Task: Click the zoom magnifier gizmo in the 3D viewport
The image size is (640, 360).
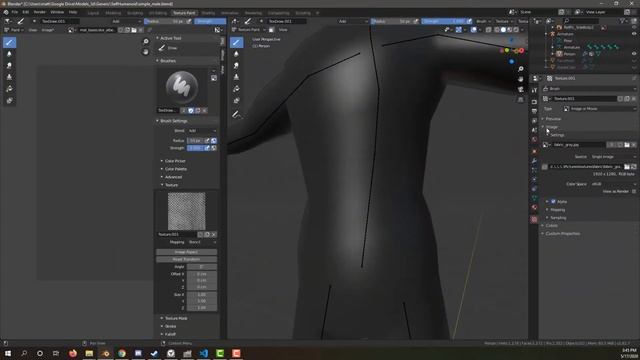Action: pyautogui.click(x=521, y=69)
